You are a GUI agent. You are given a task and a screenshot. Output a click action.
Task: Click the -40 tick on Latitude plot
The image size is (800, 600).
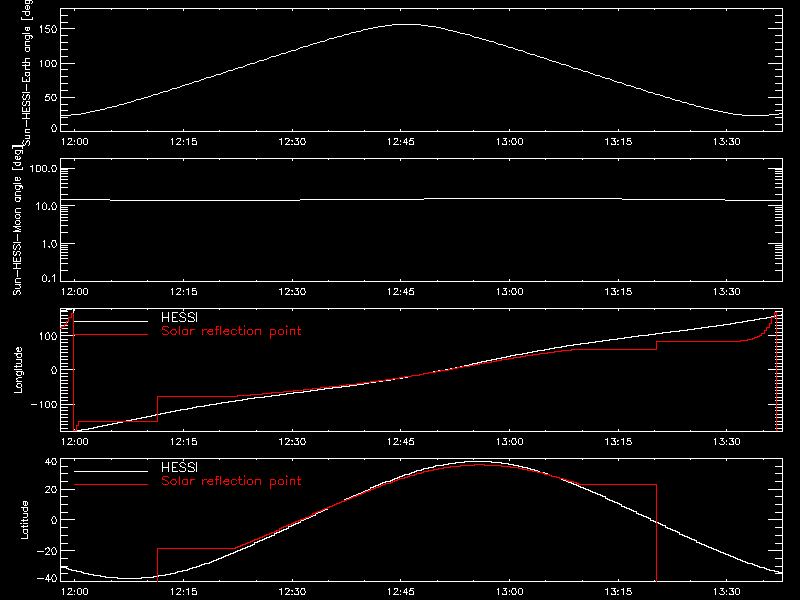coord(47,578)
